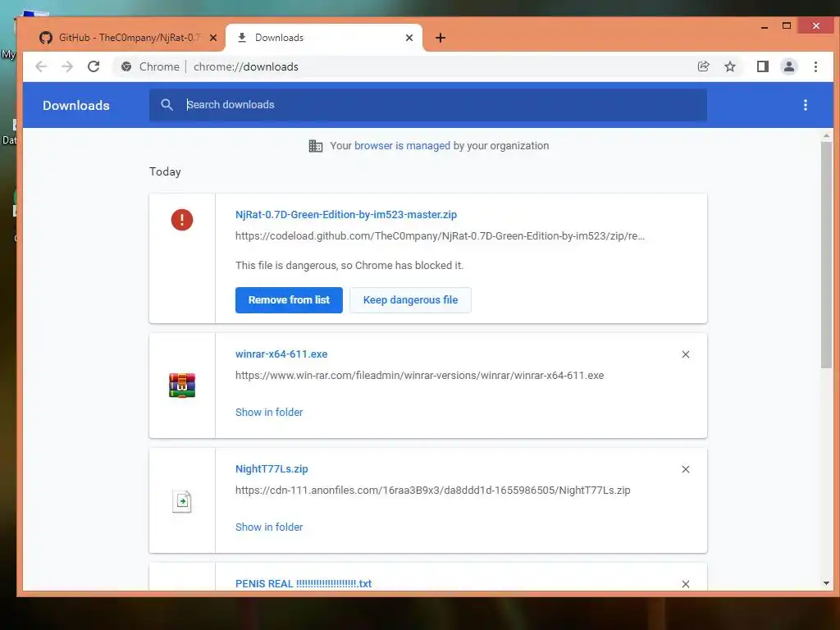Maximize the Chrome window

[787, 25]
